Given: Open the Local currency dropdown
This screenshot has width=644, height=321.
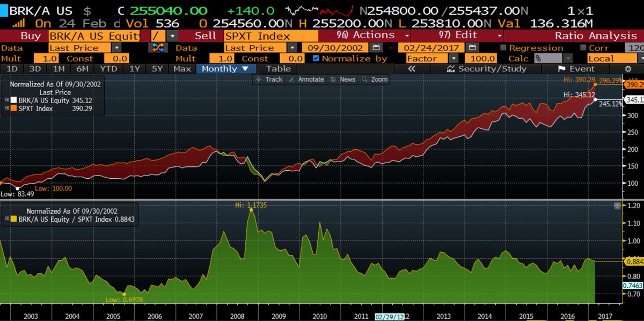Looking at the screenshot, I should click(641, 59).
